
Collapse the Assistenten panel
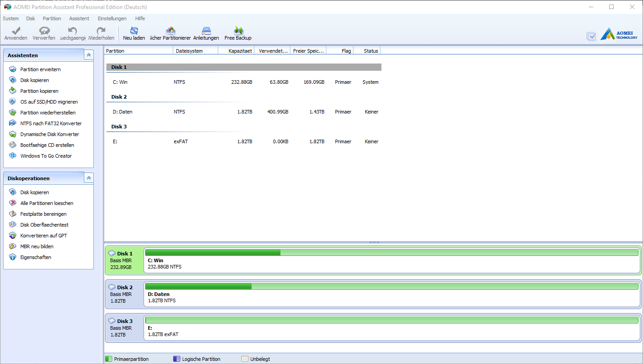(89, 55)
